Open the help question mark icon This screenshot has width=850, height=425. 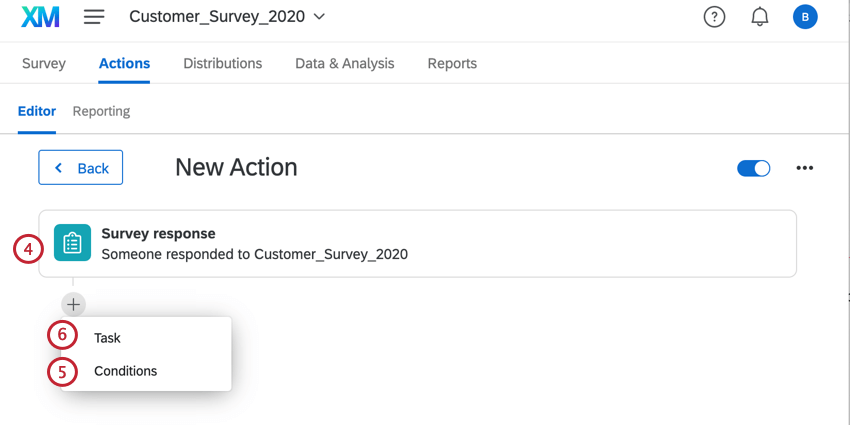click(x=714, y=17)
